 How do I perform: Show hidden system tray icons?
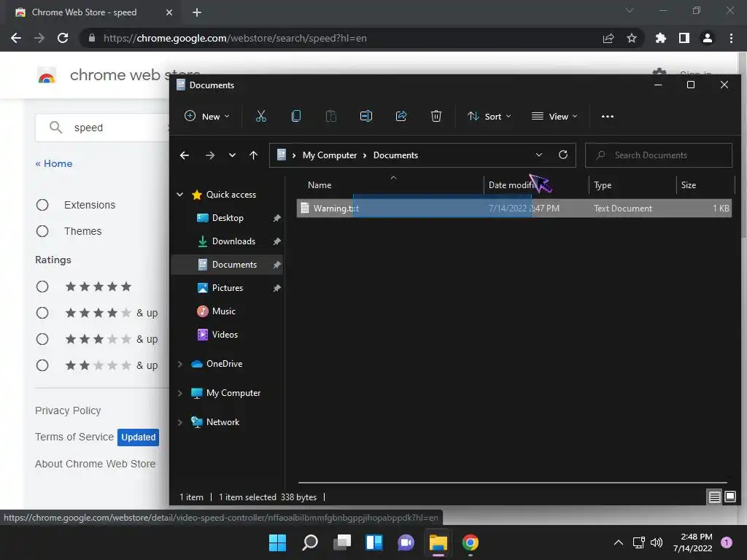point(619,542)
